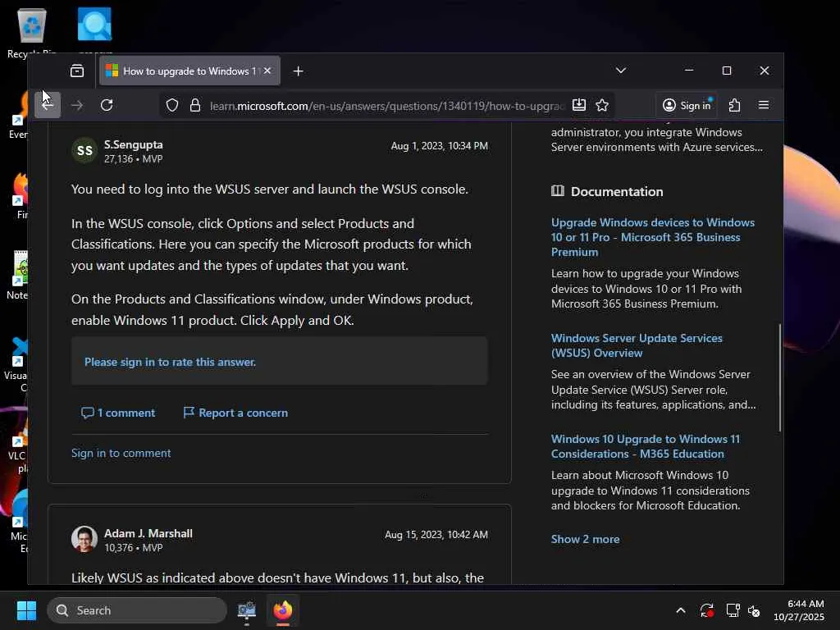Click 'Please sign in to rate this answer'
This screenshot has height=630, width=840.
pyautogui.click(x=170, y=362)
